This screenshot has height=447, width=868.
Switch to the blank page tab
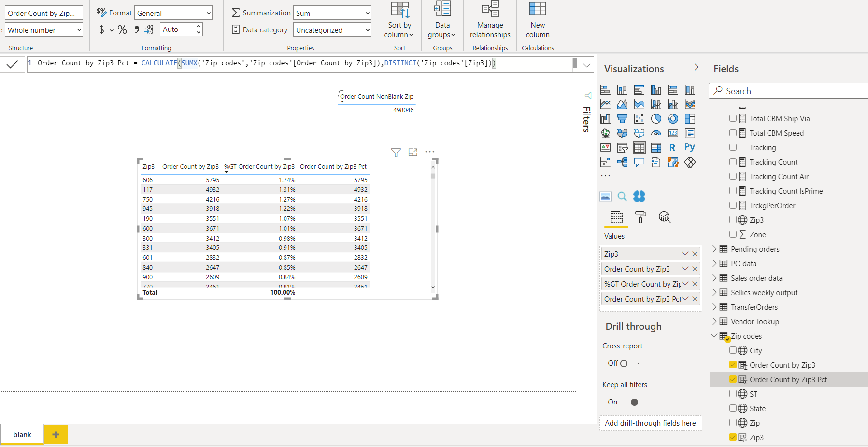22,434
